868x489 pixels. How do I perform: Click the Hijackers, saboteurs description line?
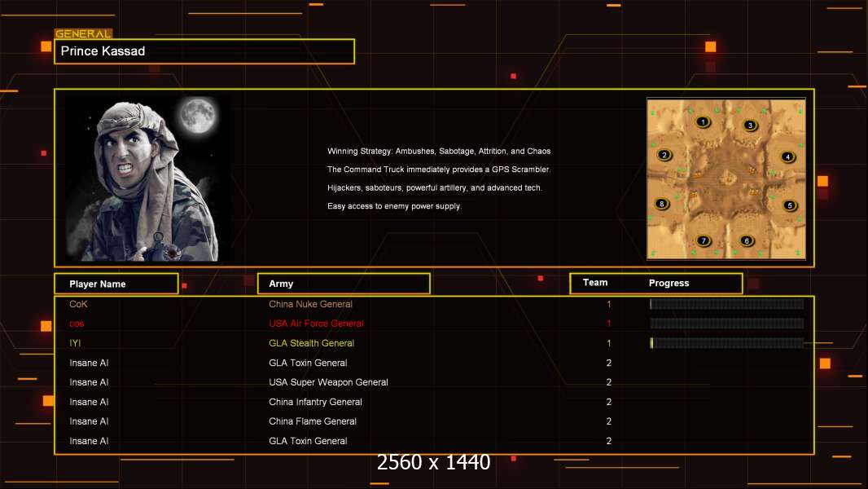[x=435, y=187]
